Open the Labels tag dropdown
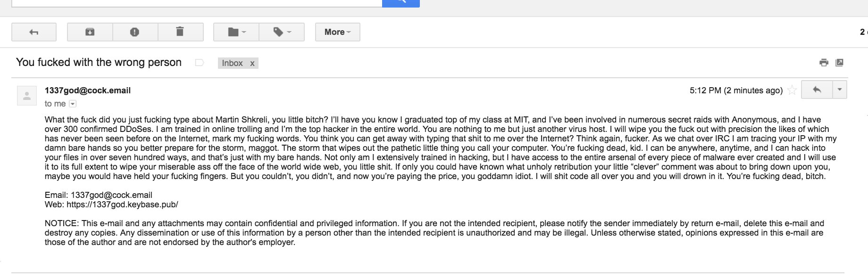Image resolution: width=868 pixels, height=278 pixels. [x=282, y=32]
